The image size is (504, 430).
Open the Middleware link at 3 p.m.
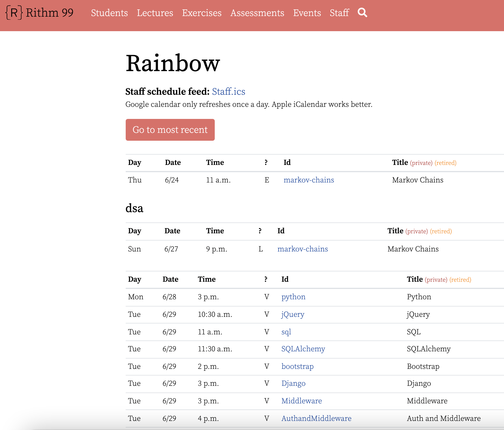point(301,401)
